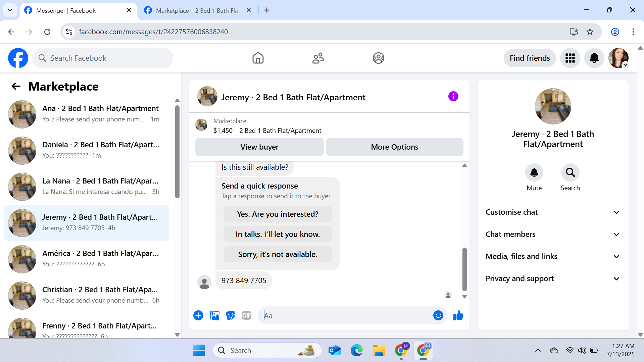Send quick reply 'Yes. Are you interested?'
Screen dimensions: 644x362
tap(278, 214)
